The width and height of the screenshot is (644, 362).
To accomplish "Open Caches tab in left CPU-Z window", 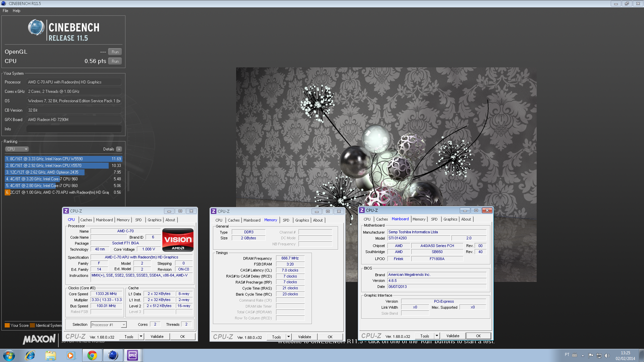I will click(x=86, y=220).
